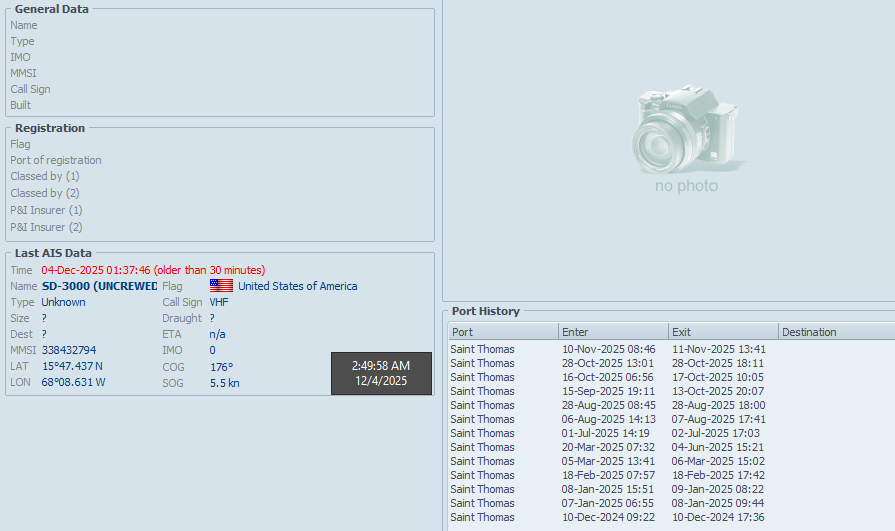
Task: Click the SOG value 5.5 kn
Action: [225, 383]
